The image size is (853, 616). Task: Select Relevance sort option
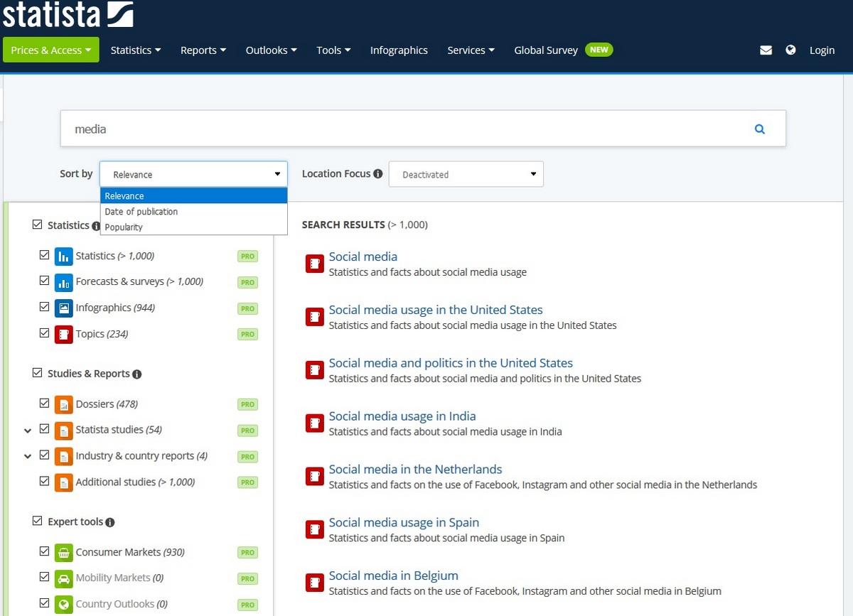[x=193, y=196]
